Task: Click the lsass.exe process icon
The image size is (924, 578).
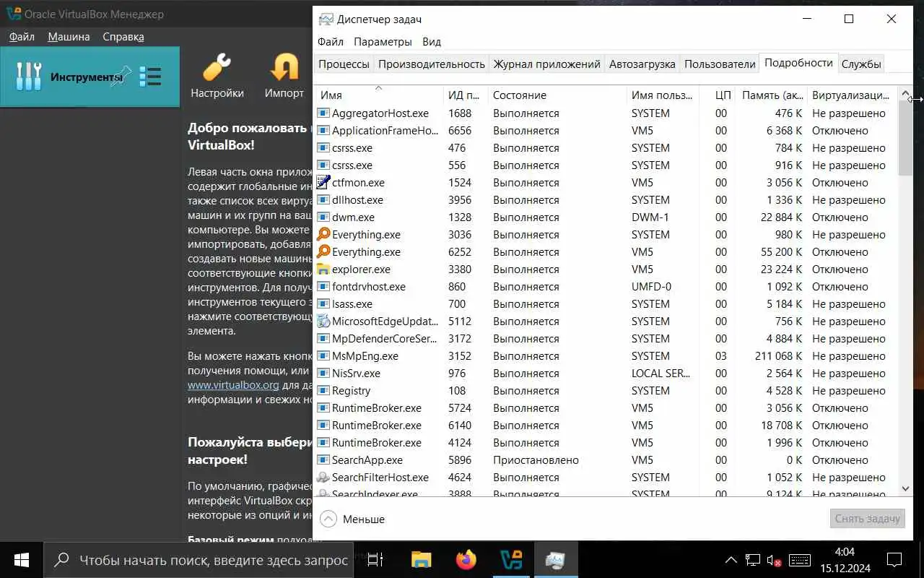Action: tap(323, 303)
